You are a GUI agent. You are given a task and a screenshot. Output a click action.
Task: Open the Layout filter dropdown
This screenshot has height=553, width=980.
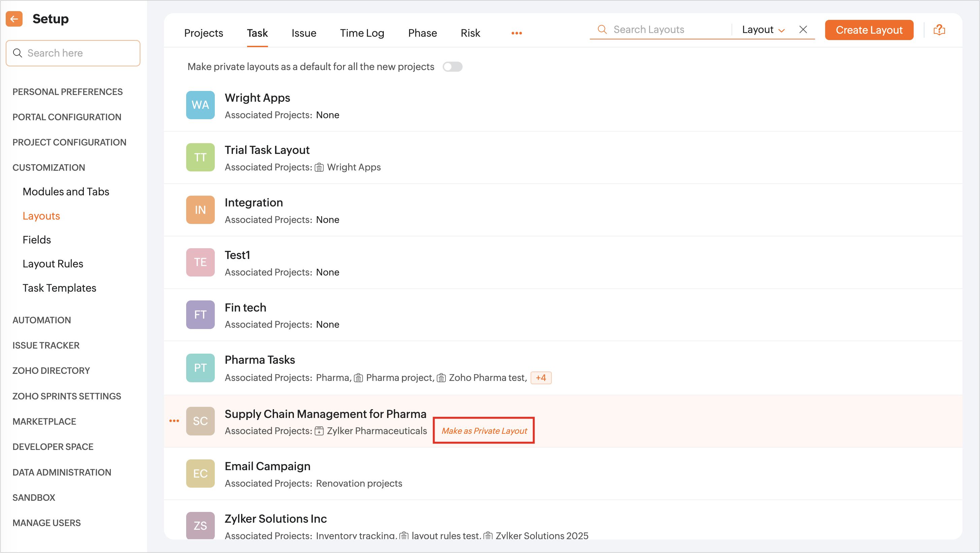click(763, 30)
